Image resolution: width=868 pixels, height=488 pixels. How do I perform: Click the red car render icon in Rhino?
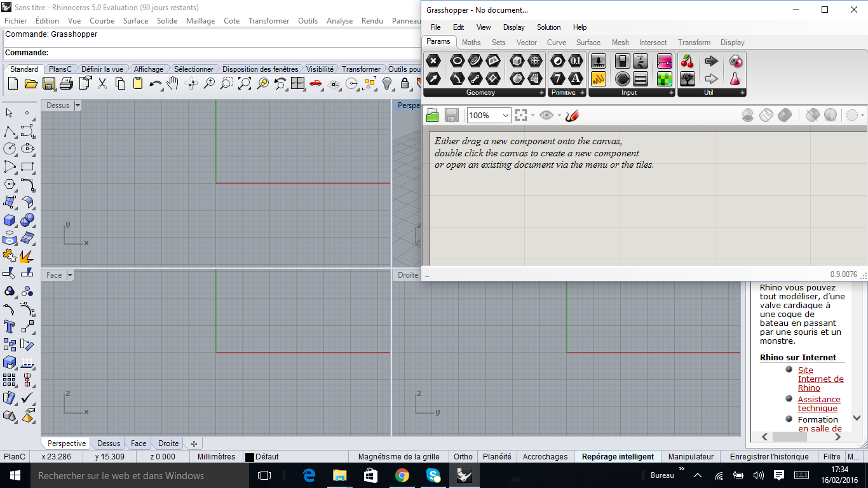click(315, 83)
